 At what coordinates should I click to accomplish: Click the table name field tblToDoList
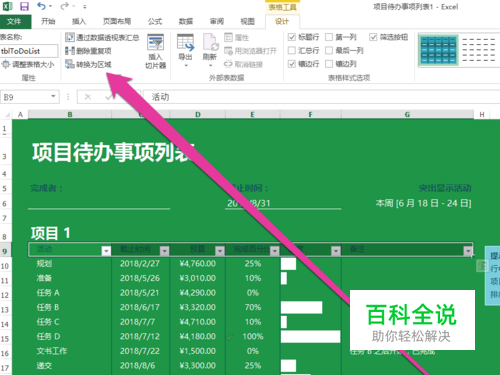pos(29,51)
